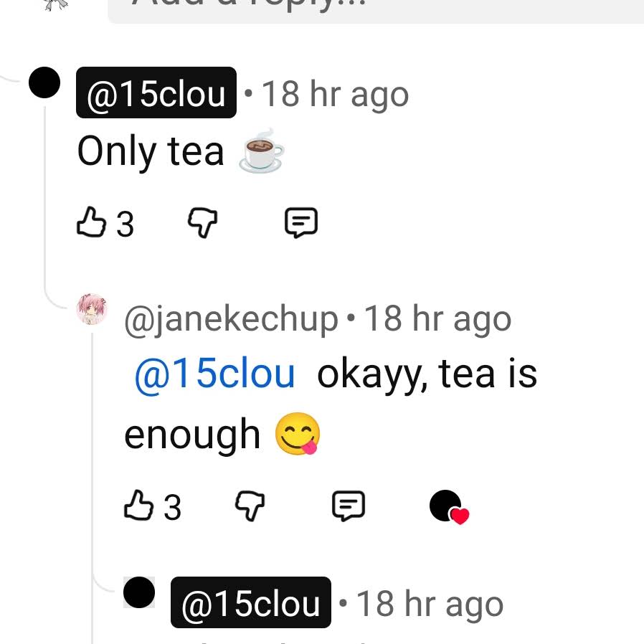Viewport: 644px width, 644px height.
Task: Like the "Only tea" comment
Action: point(92,222)
